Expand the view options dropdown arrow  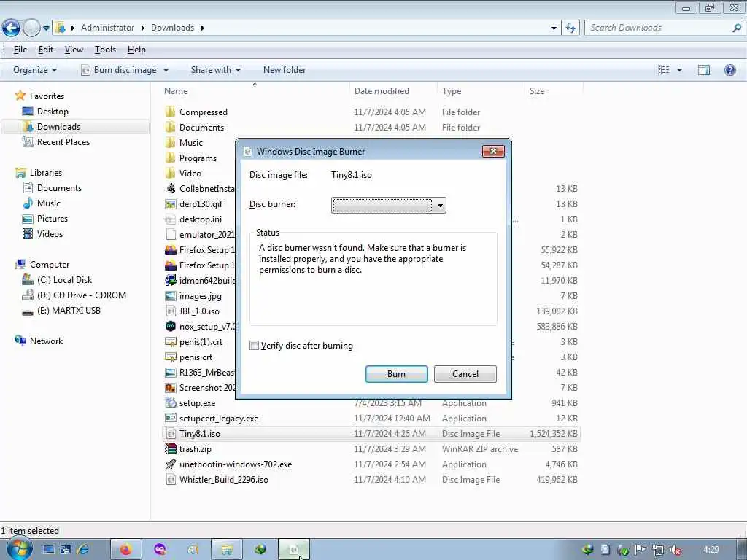[x=679, y=70]
